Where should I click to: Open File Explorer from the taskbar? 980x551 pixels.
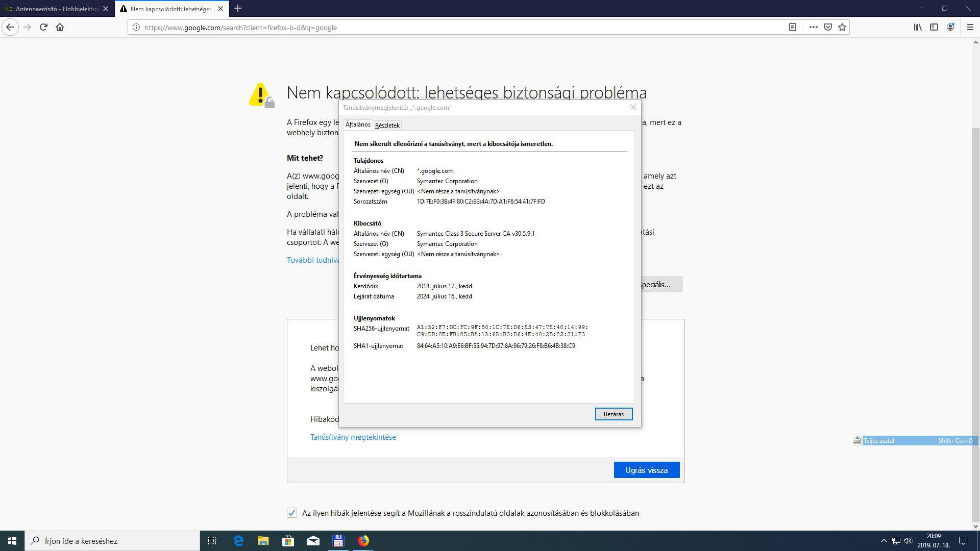coord(263,541)
